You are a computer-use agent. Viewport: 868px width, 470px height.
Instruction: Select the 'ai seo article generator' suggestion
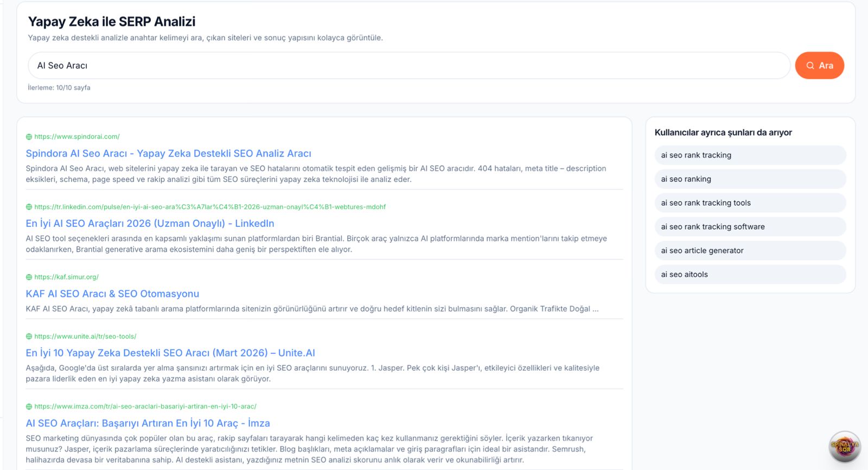(750, 251)
